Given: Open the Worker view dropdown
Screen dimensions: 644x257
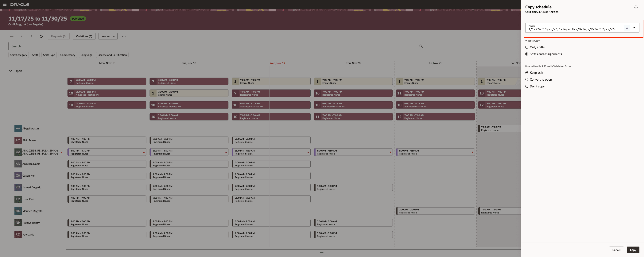Looking at the screenshot, I should [x=108, y=36].
